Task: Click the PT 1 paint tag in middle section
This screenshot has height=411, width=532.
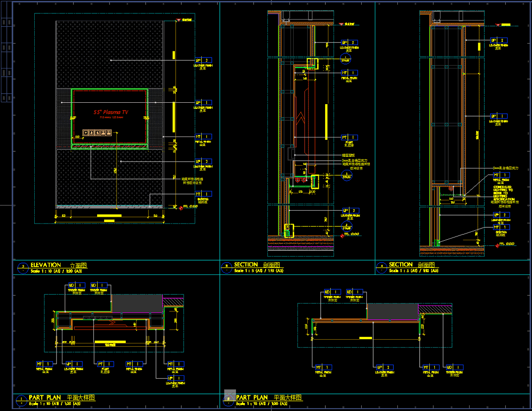Action: point(350,137)
